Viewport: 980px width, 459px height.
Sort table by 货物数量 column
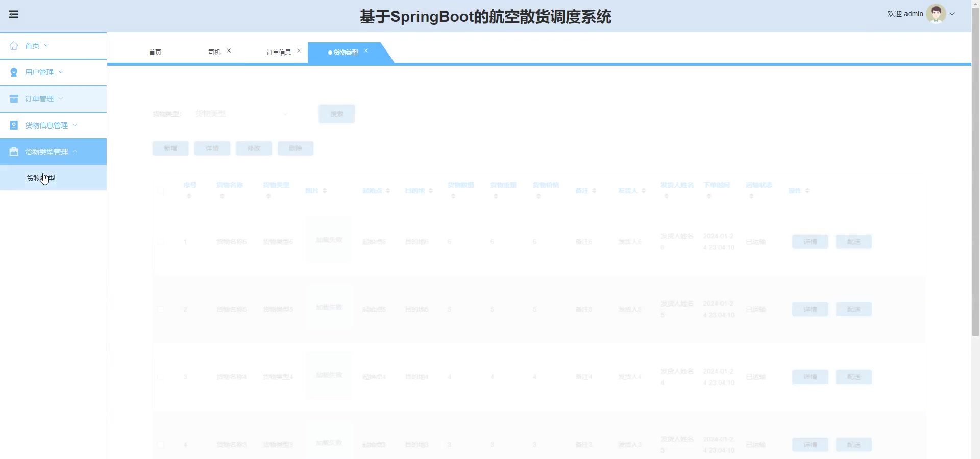click(453, 196)
